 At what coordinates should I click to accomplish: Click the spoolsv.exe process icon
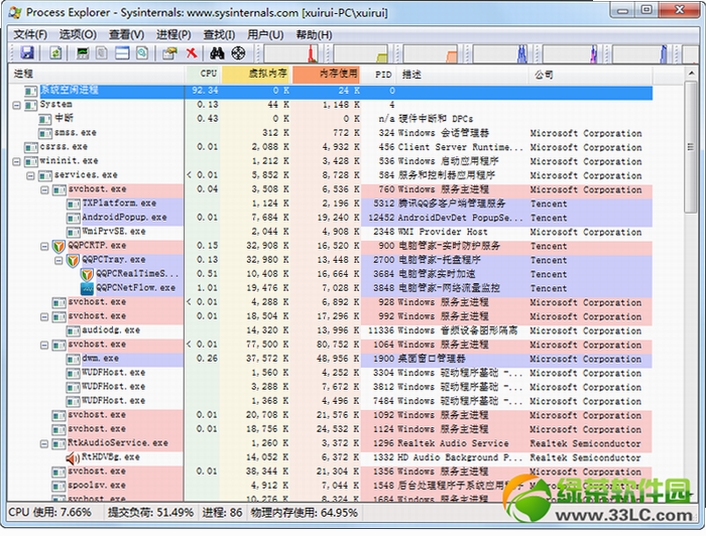(x=59, y=486)
